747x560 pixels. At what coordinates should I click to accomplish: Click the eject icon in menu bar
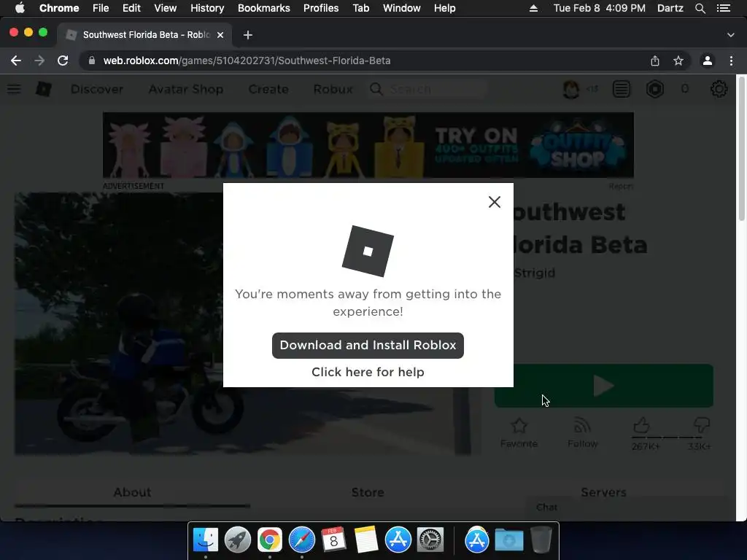click(533, 8)
